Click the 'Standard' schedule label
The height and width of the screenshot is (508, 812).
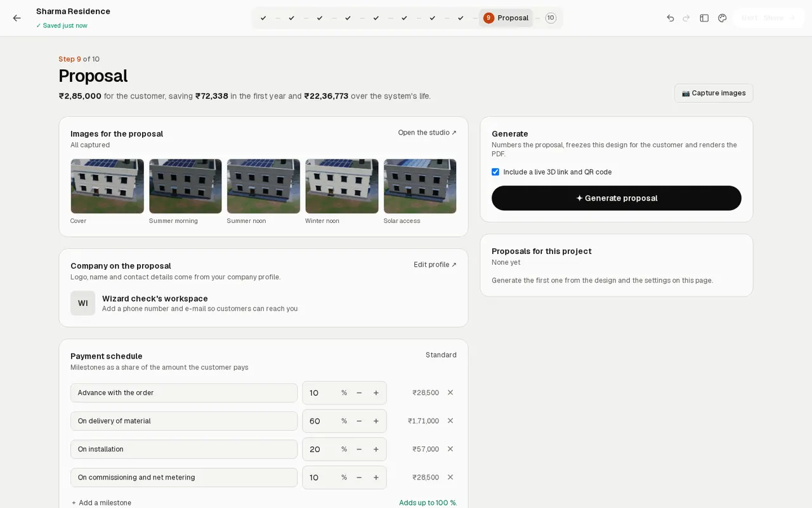tap(441, 355)
